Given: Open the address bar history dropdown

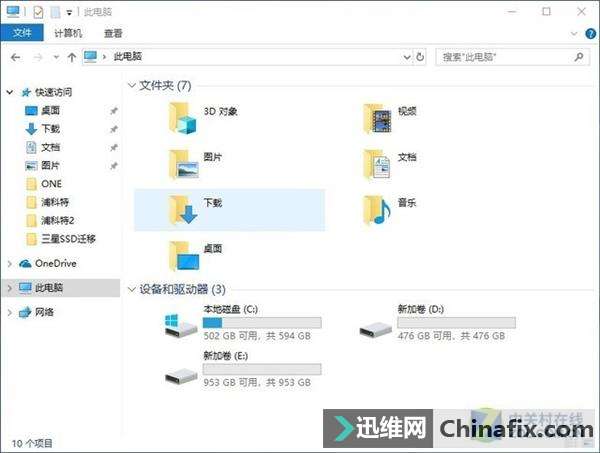Looking at the screenshot, I should (x=407, y=57).
